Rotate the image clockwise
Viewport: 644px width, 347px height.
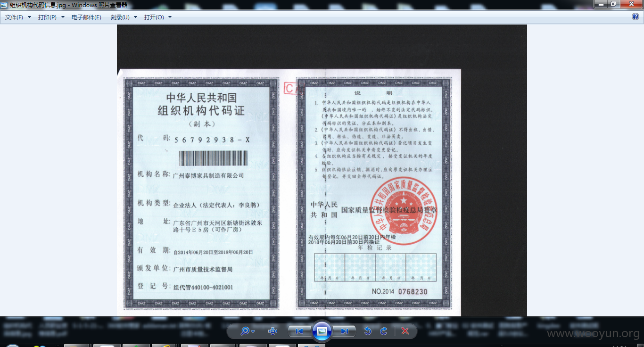(x=384, y=331)
